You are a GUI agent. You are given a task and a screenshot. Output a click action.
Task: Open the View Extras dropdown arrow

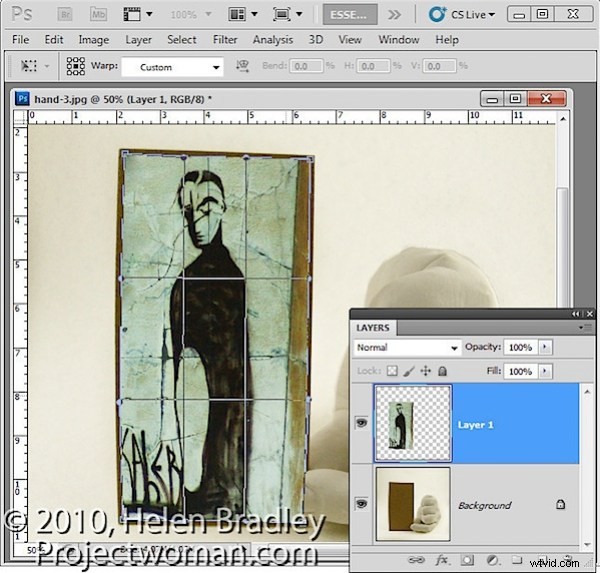149,15
